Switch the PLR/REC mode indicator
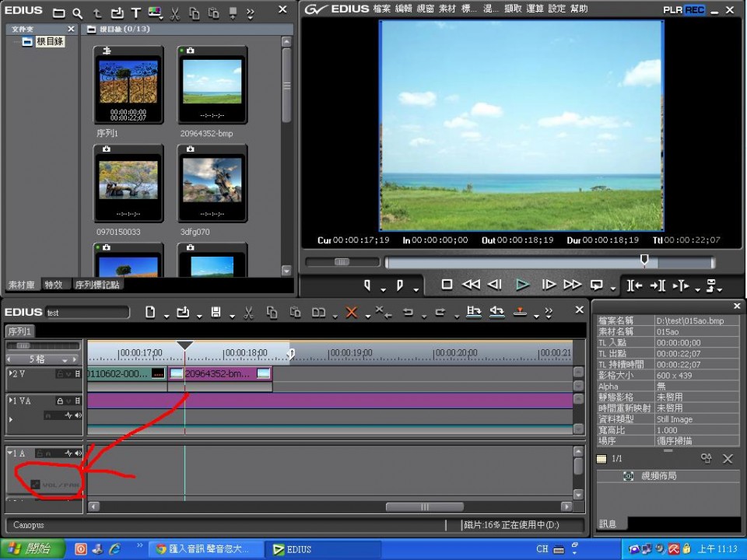The height and width of the screenshot is (560, 747). click(x=683, y=10)
